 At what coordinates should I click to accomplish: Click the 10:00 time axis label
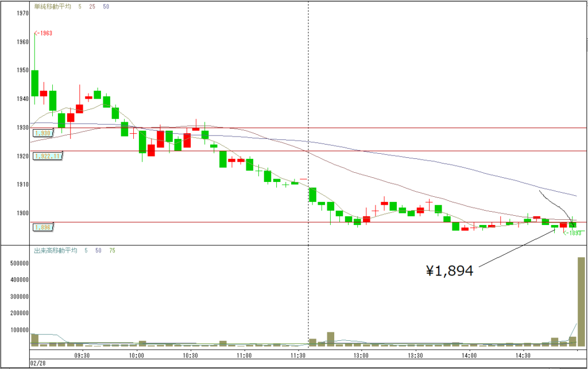(137, 355)
